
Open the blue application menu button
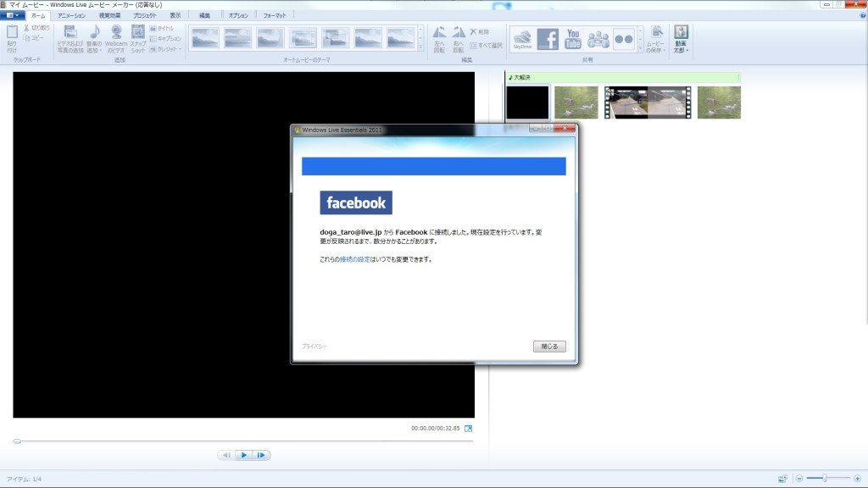[x=12, y=15]
